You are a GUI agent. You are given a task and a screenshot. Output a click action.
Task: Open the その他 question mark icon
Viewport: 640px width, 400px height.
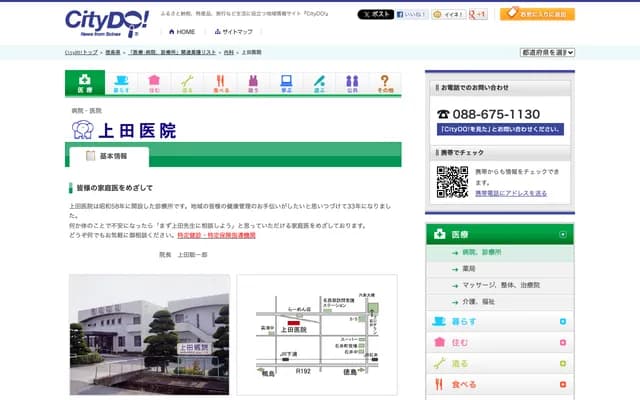pyautogui.click(x=385, y=83)
